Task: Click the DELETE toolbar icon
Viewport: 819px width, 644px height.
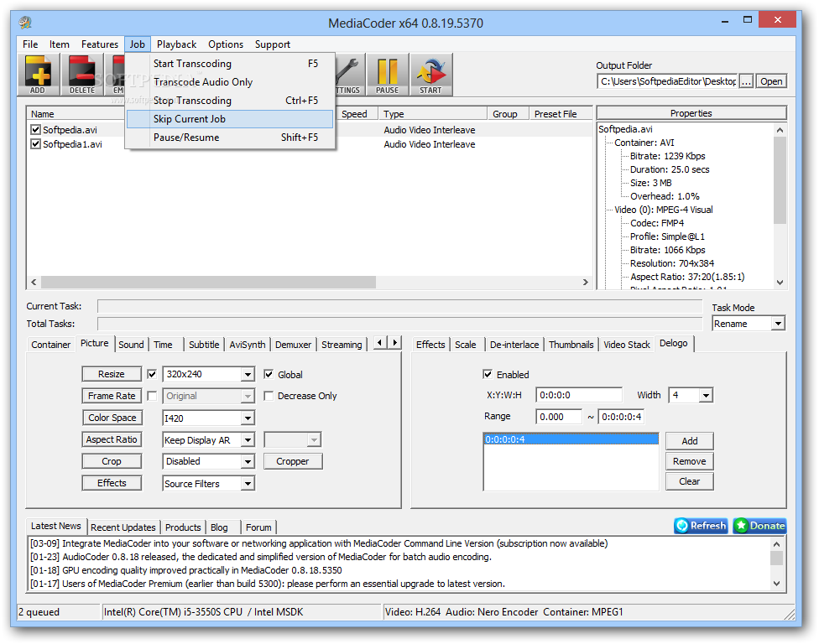Action: pos(82,75)
